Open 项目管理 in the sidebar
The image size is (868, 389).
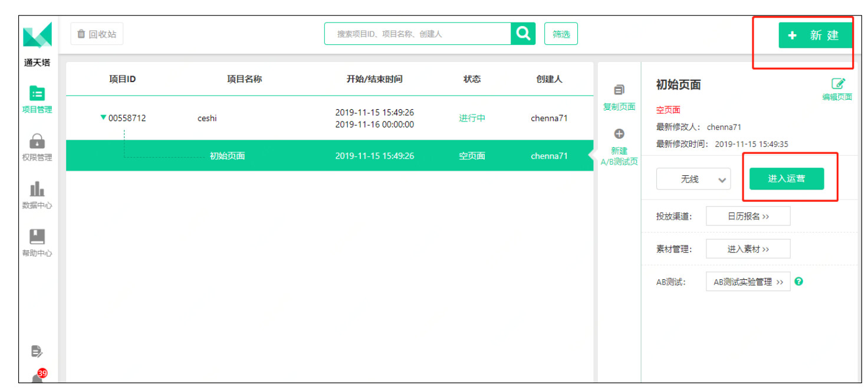[x=37, y=93]
